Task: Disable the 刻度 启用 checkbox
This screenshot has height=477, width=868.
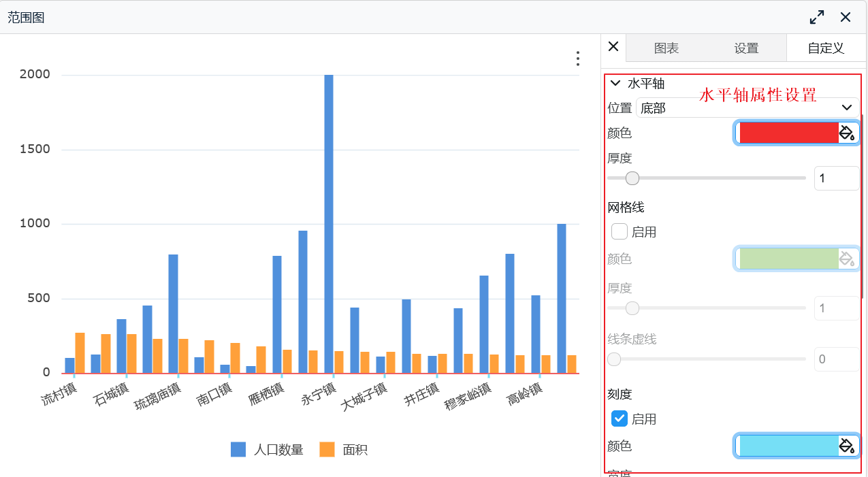Action: point(619,418)
